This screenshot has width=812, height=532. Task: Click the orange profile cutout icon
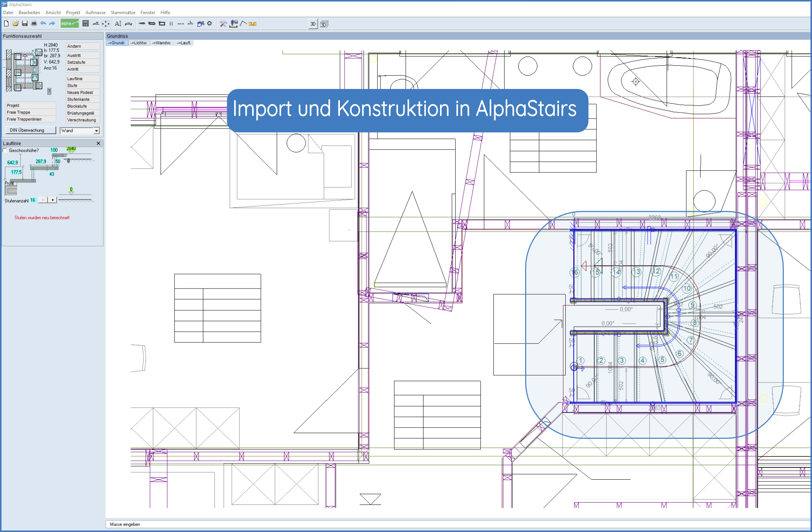[252, 24]
